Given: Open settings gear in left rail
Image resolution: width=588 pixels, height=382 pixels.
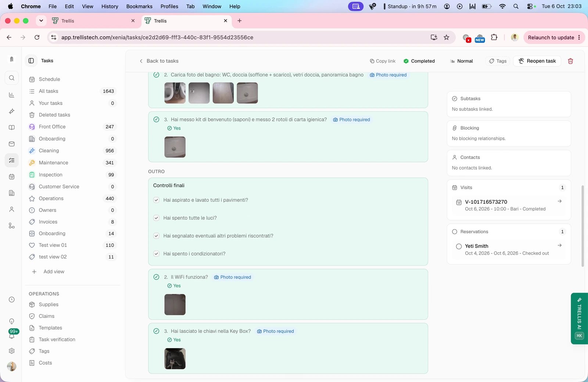Looking at the screenshot, I should point(12,351).
